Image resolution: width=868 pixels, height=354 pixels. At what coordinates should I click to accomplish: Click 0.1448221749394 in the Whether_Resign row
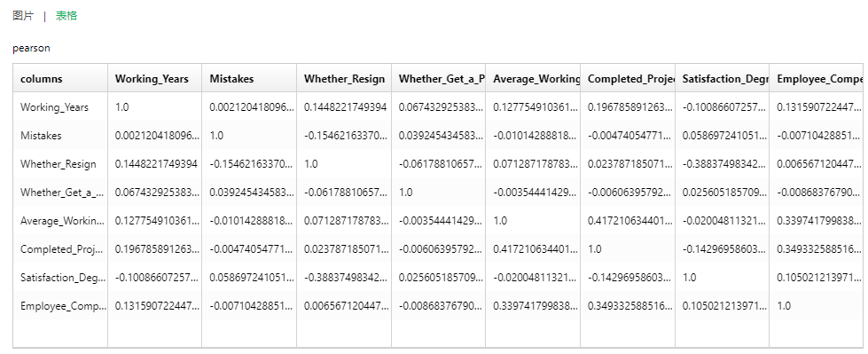pos(157,164)
